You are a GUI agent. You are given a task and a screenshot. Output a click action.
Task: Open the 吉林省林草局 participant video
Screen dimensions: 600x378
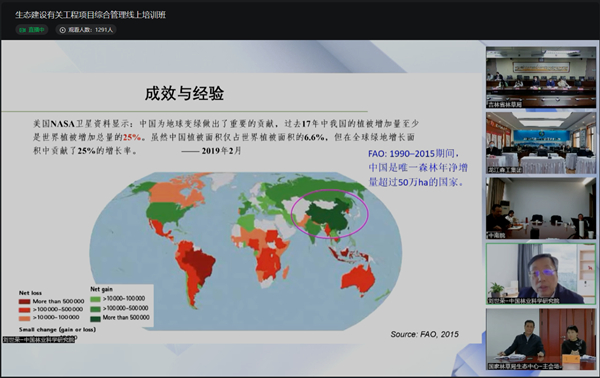click(x=541, y=77)
